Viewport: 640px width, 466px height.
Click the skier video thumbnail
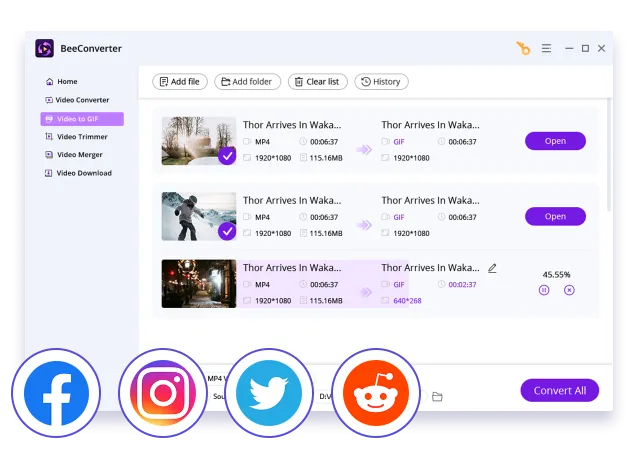(x=199, y=216)
